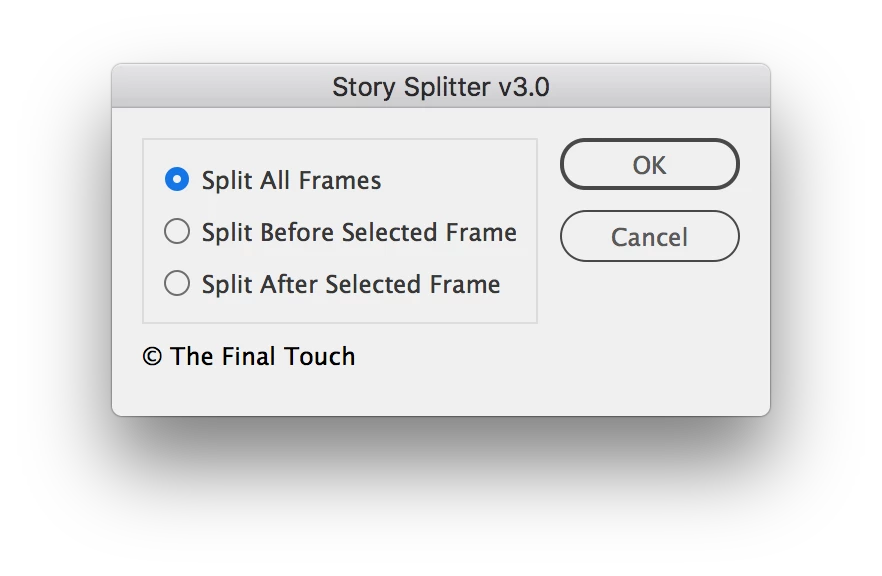
Task: Click the "Split After Selected Frame" label text
Action: pyautogui.click(x=350, y=285)
